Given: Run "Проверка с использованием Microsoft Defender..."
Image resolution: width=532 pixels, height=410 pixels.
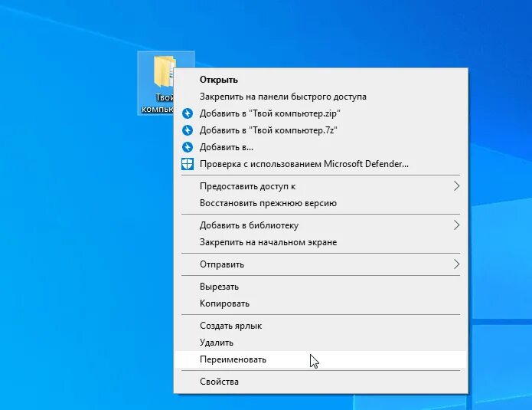Looking at the screenshot, I should [321, 164].
